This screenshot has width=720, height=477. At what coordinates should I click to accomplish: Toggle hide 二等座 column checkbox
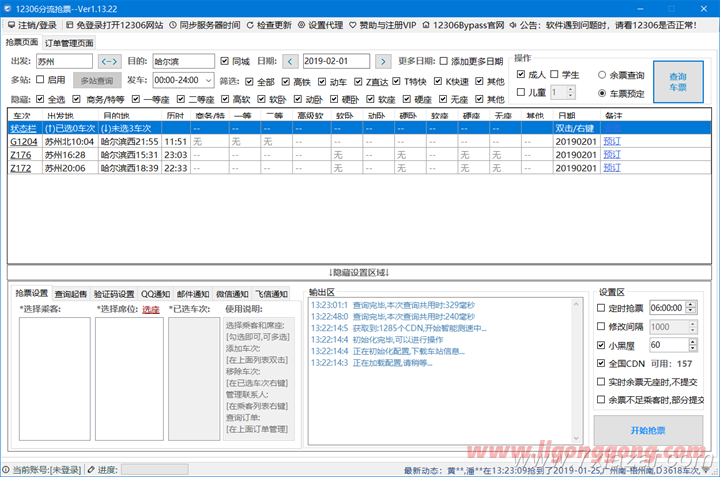point(181,99)
